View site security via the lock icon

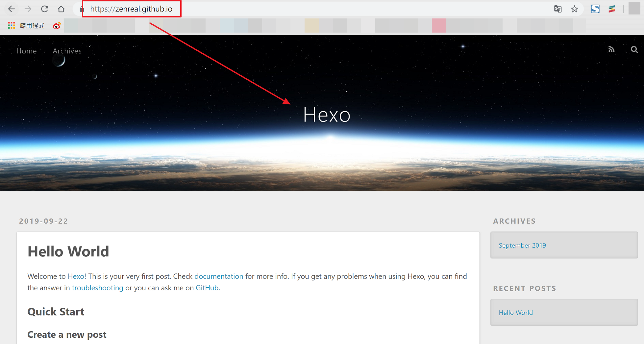pos(82,9)
